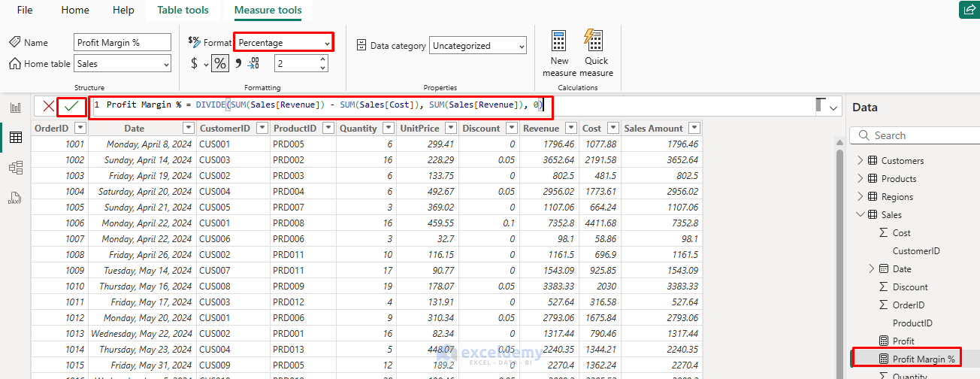This screenshot has height=379, width=980.
Task: Select the CustomerID field
Action: point(916,250)
